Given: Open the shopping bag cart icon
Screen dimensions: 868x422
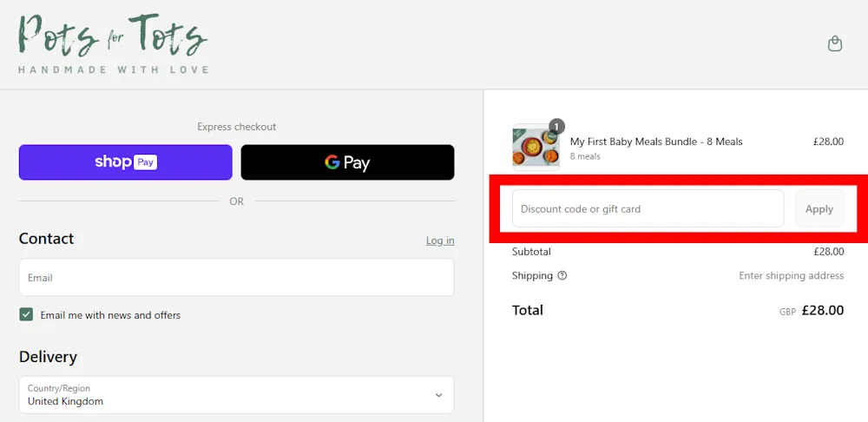Looking at the screenshot, I should [835, 43].
